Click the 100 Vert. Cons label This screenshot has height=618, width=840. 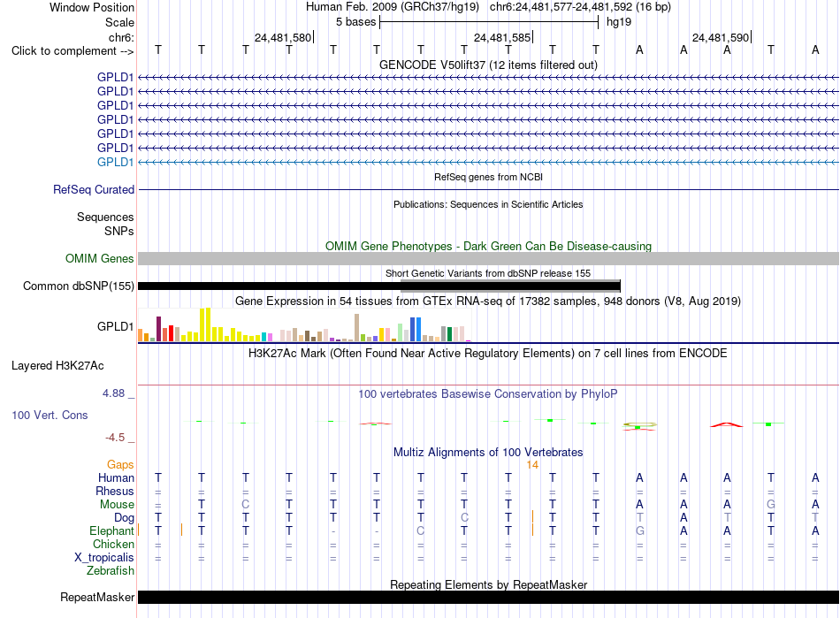pyautogui.click(x=50, y=415)
